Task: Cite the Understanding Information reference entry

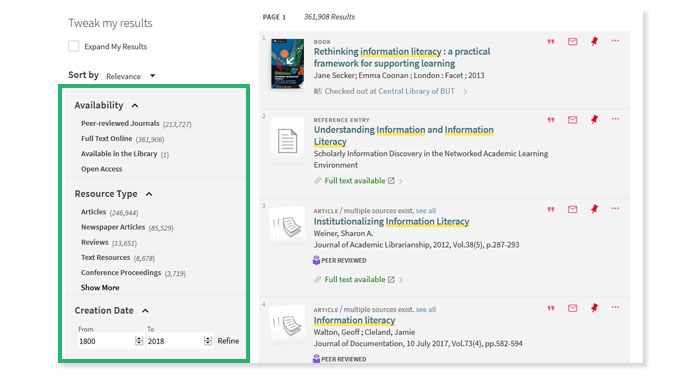Action: click(551, 120)
